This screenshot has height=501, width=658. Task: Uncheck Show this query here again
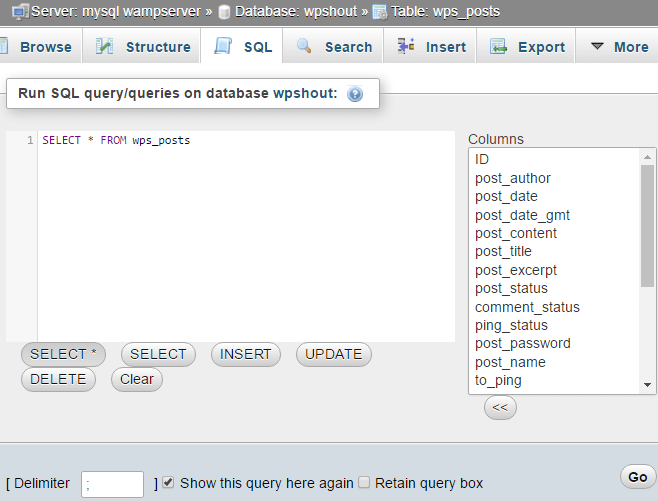[x=168, y=482]
